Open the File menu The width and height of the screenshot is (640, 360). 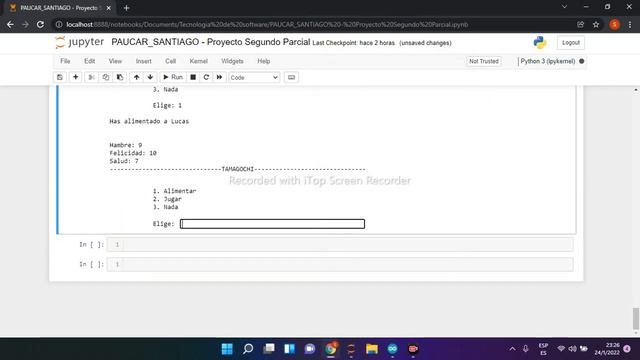pyautogui.click(x=65, y=61)
